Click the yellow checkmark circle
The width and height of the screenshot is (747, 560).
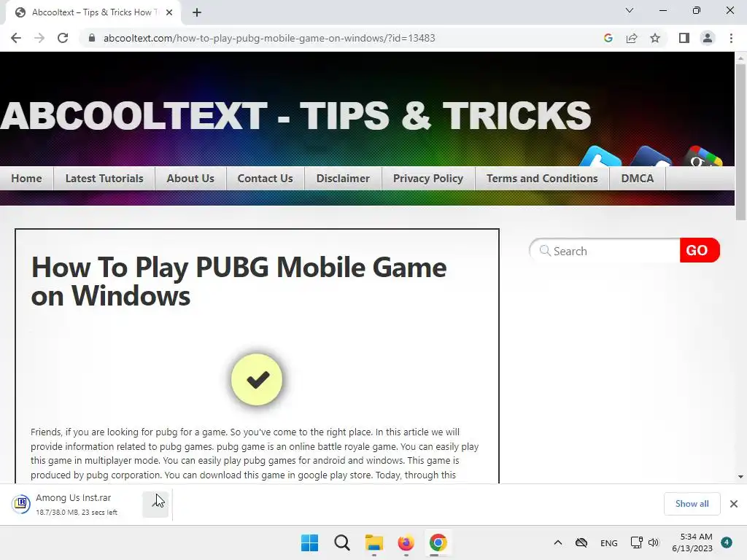click(257, 379)
